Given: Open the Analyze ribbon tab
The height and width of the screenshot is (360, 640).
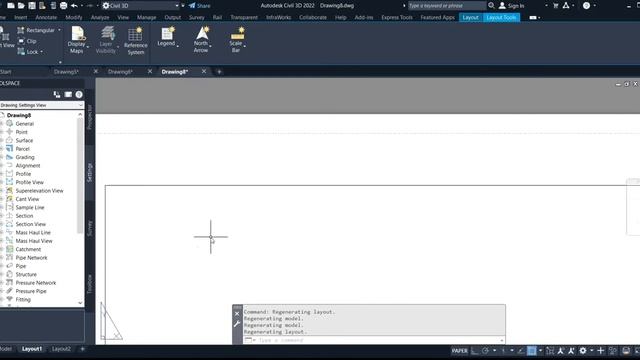Looking at the screenshot, I should click(x=100, y=18).
